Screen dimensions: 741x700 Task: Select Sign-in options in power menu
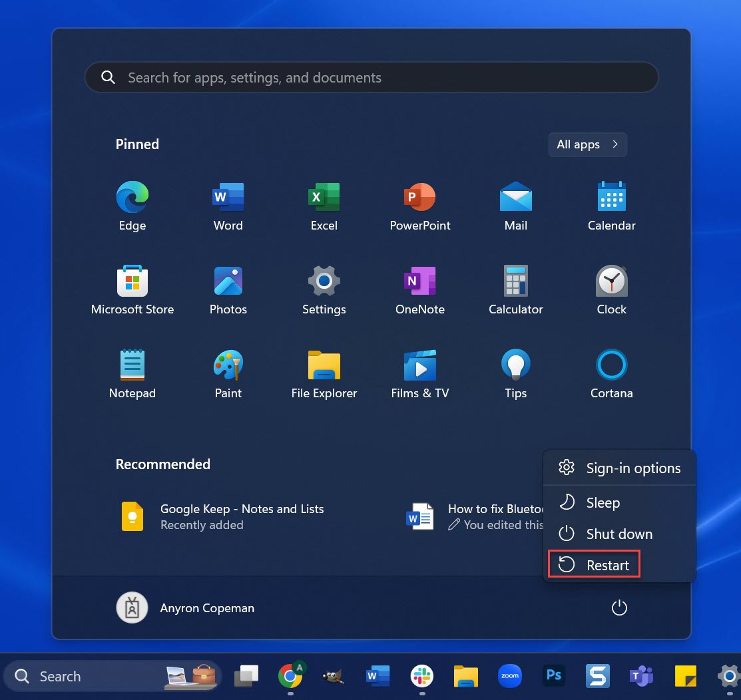point(620,468)
